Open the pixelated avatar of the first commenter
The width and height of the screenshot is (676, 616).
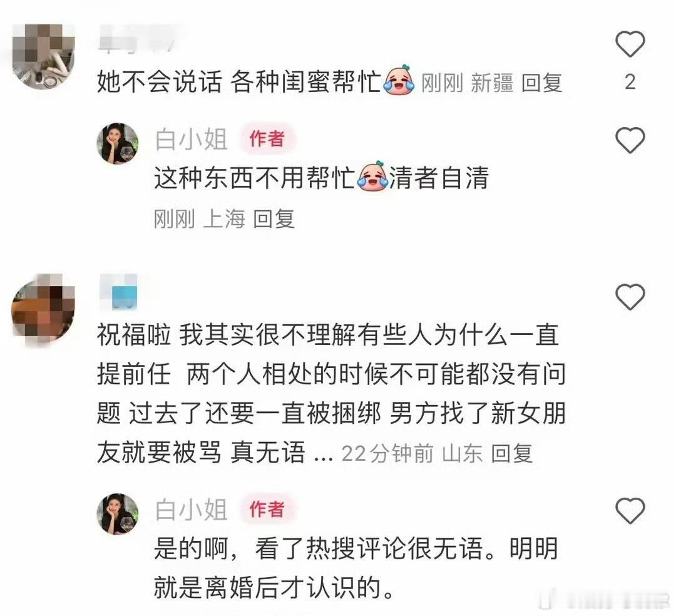[x=43, y=56]
